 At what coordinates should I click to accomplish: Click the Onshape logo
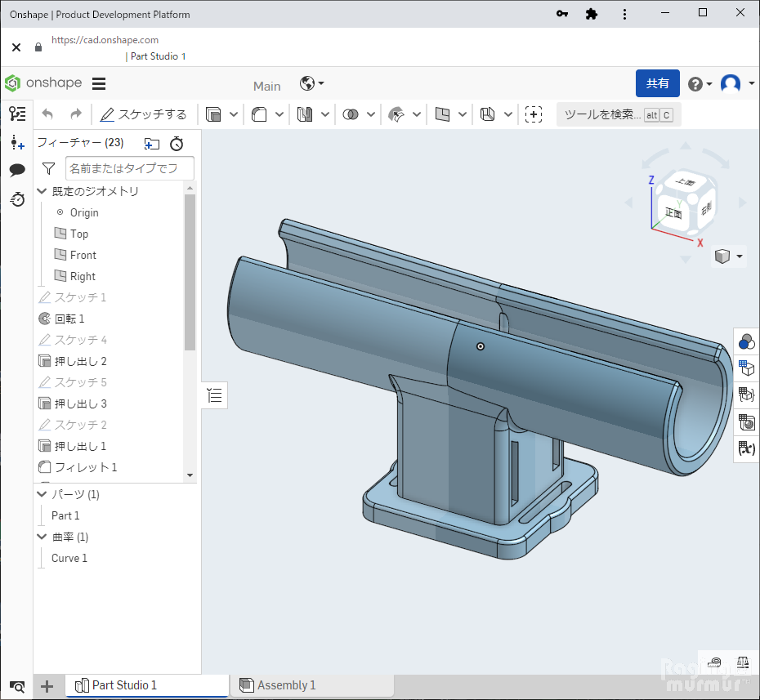coord(43,82)
